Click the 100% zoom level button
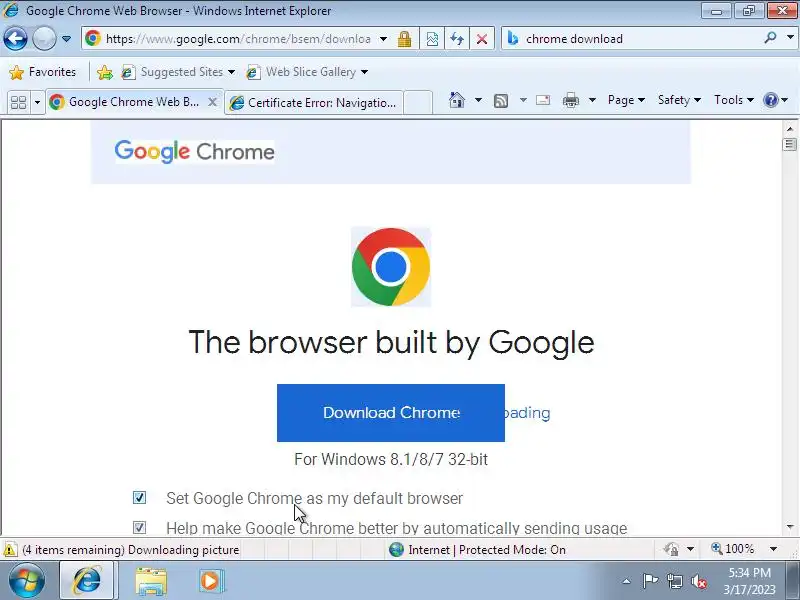The height and width of the screenshot is (600, 800). [732, 549]
